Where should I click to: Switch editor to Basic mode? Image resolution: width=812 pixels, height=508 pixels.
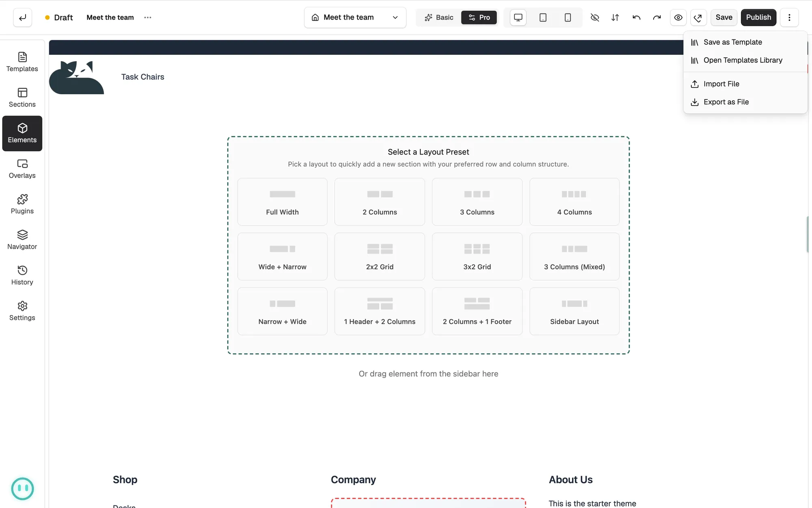(439, 17)
